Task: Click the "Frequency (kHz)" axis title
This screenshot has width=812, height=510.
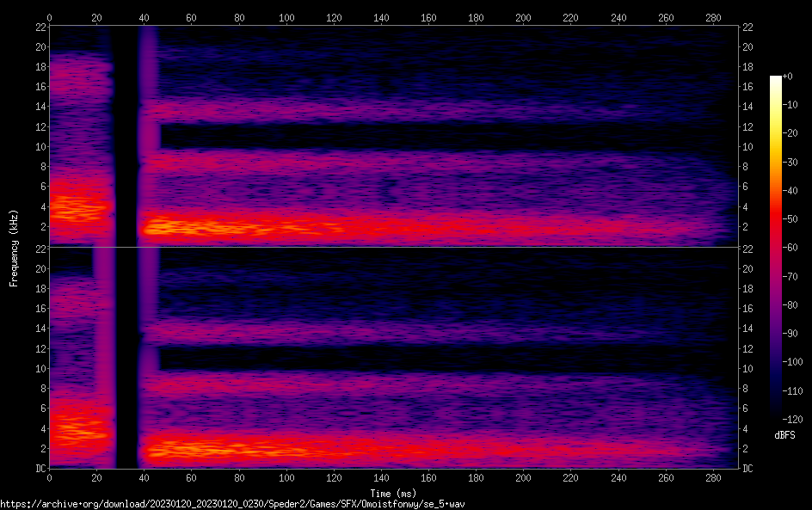Action: pos(13,247)
